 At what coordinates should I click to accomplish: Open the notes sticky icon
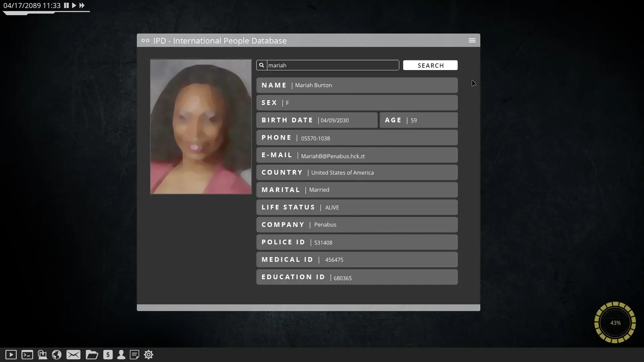[x=135, y=355]
